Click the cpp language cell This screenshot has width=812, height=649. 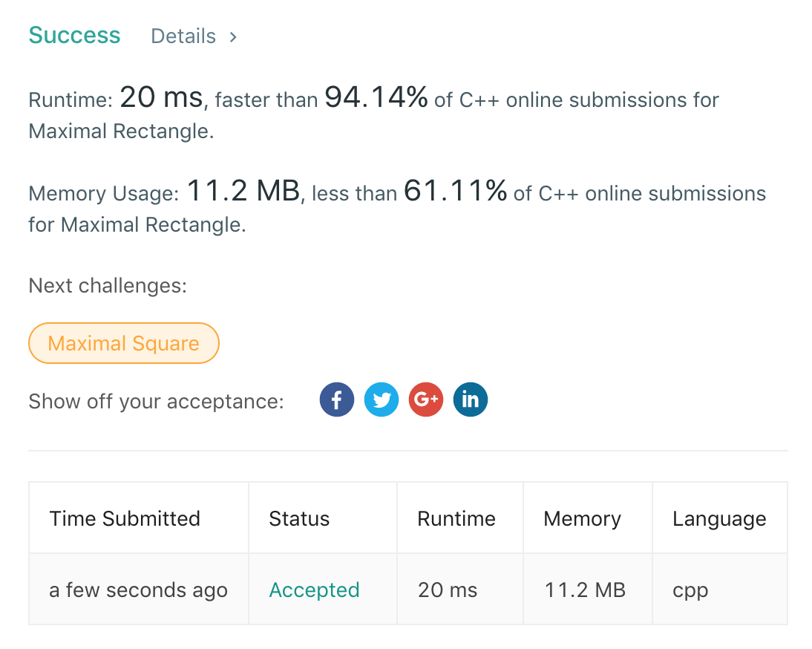coord(690,590)
